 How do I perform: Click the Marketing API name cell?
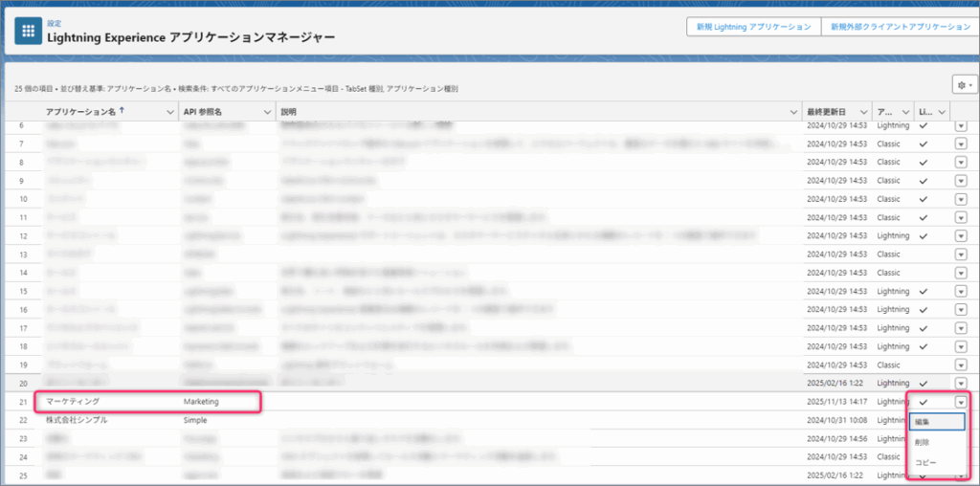pyautogui.click(x=201, y=402)
